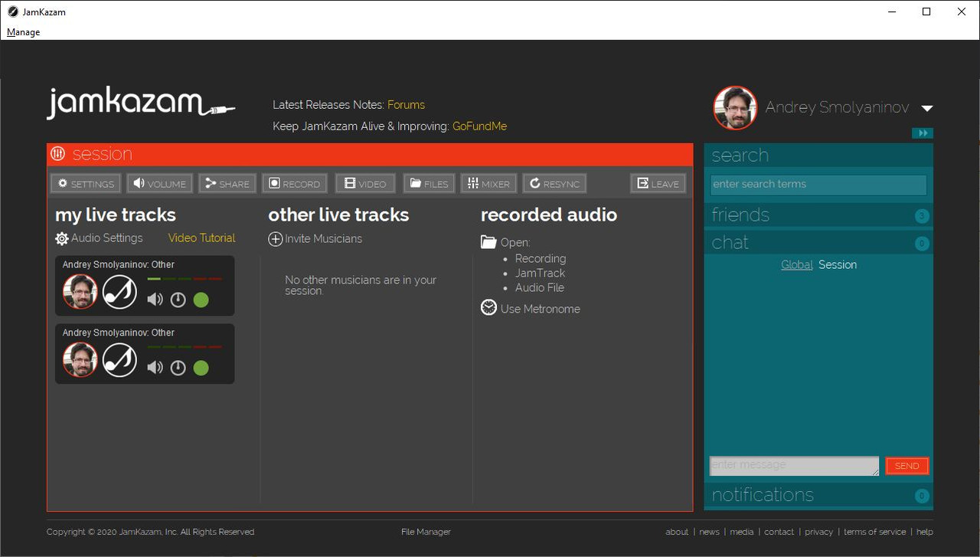Click the first track's level meter
The width and height of the screenshot is (980, 557).
point(185,279)
